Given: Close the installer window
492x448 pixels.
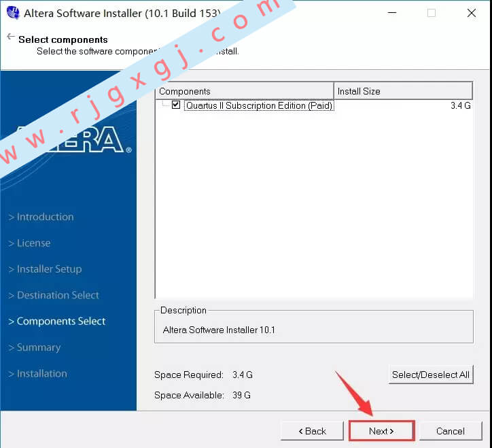Looking at the screenshot, I should click(x=472, y=13).
